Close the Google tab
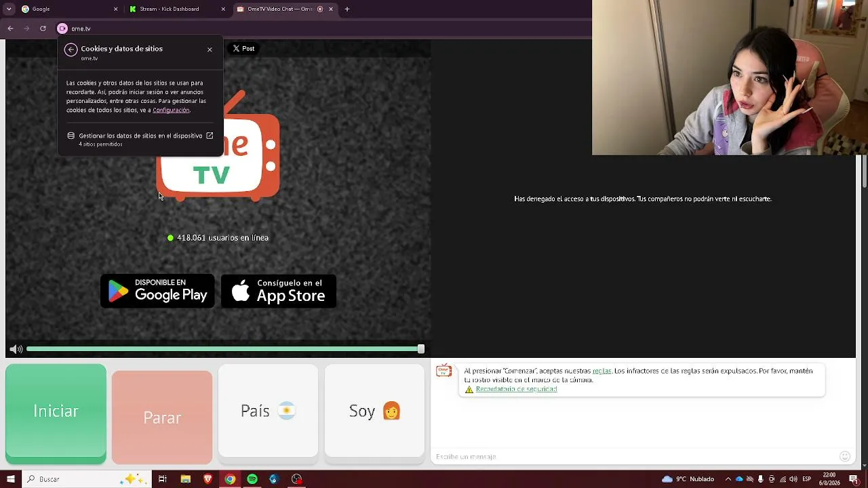 (115, 9)
